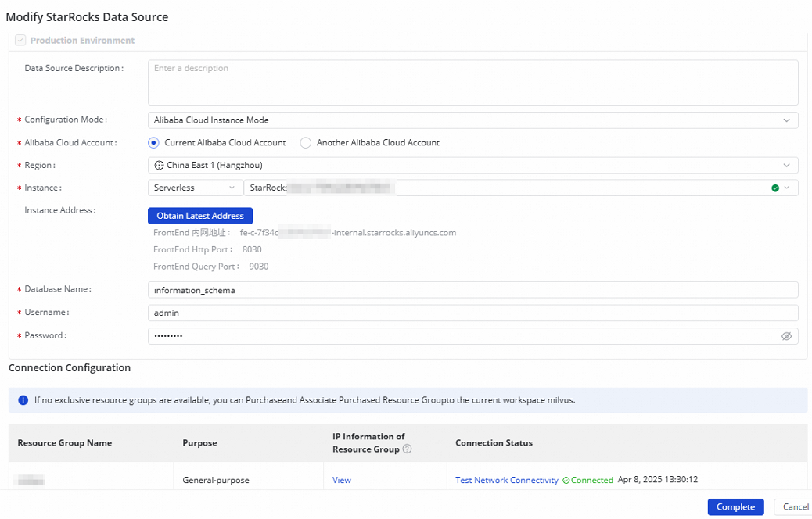812x519 pixels.
Task: Click the Data Source Description text area
Action: pos(472,83)
